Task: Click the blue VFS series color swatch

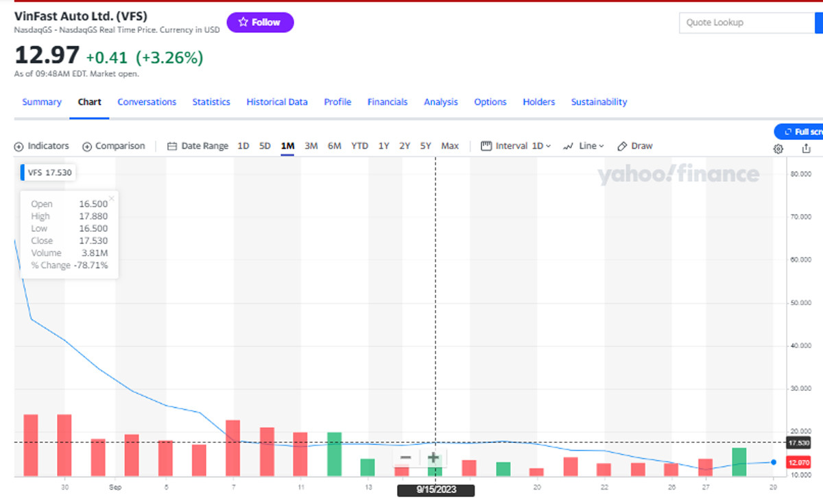Action: click(23, 173)
